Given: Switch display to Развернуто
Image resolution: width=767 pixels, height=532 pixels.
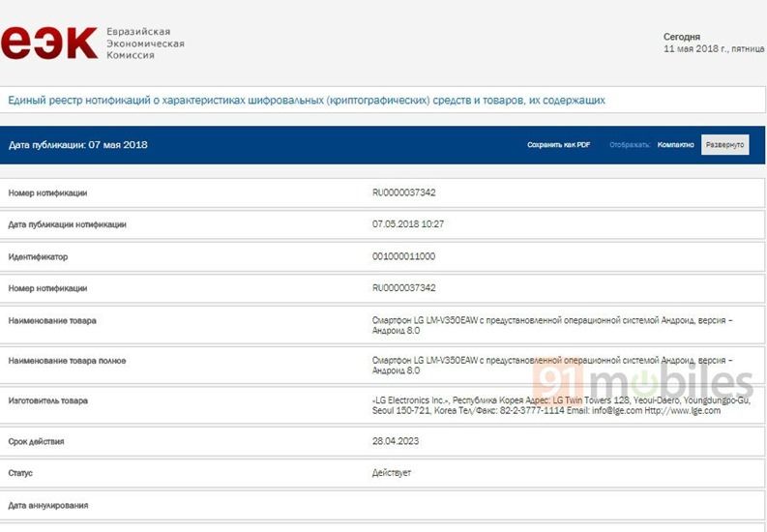Looking at the screenshot, I should coord(725,145).
